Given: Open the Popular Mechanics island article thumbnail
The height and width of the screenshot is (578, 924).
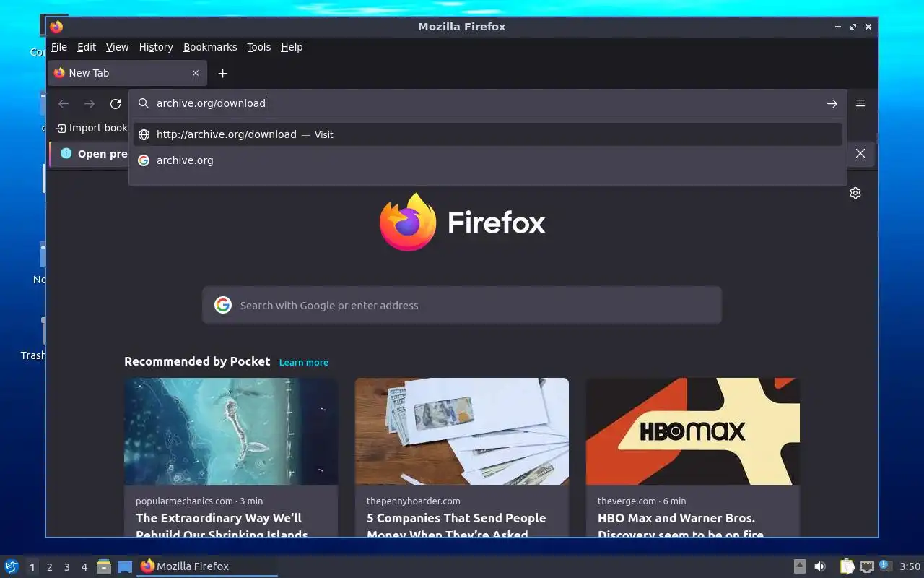Looking at the screenshot, I should [x=231, y=431].
